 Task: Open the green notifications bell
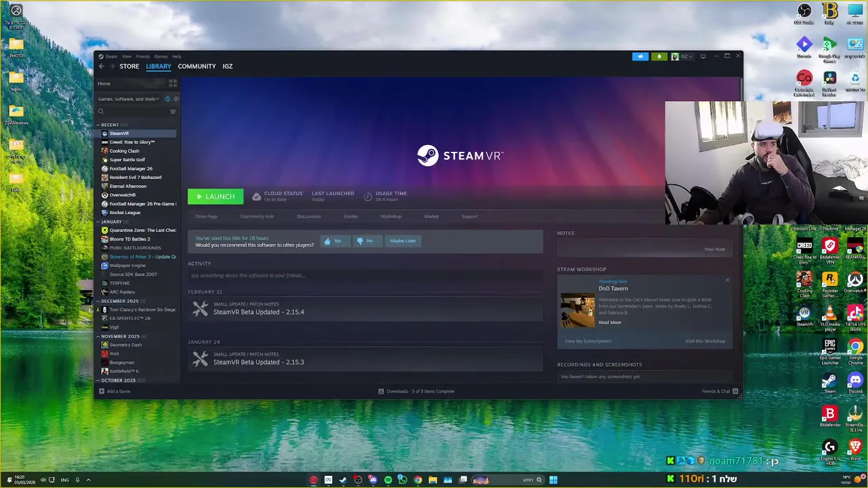pos(659,56)
